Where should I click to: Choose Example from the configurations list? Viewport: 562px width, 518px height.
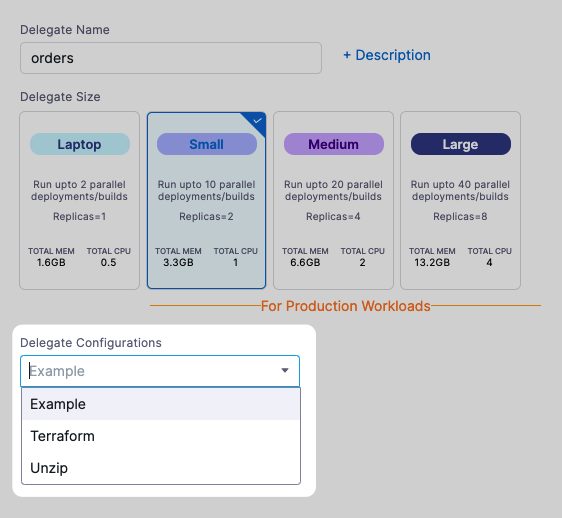point(161,404)
